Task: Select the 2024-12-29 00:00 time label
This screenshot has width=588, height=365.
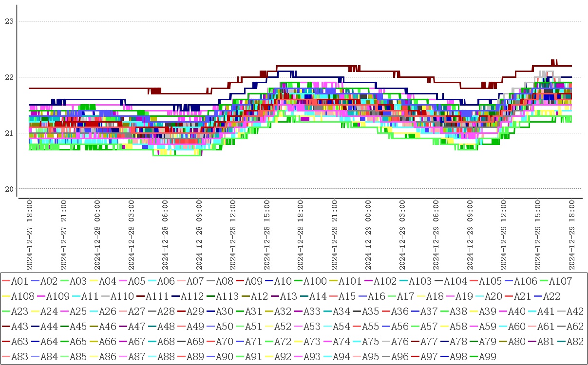Action: (368, 234)
